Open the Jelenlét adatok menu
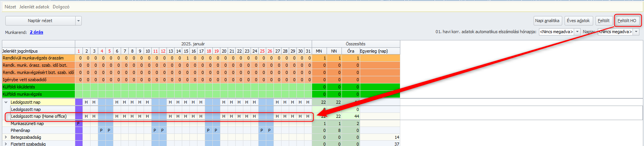The image size is (644, 146). 34,7
